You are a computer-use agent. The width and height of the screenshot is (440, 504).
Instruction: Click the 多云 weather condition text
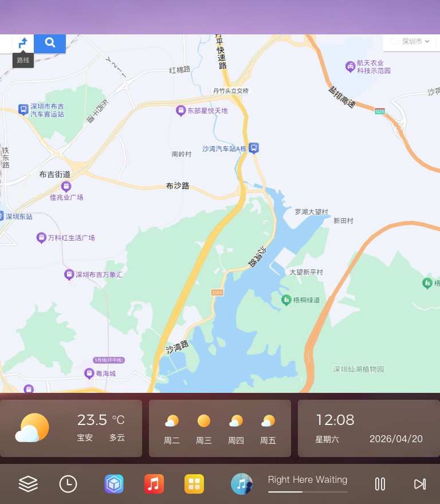(117, 438)
